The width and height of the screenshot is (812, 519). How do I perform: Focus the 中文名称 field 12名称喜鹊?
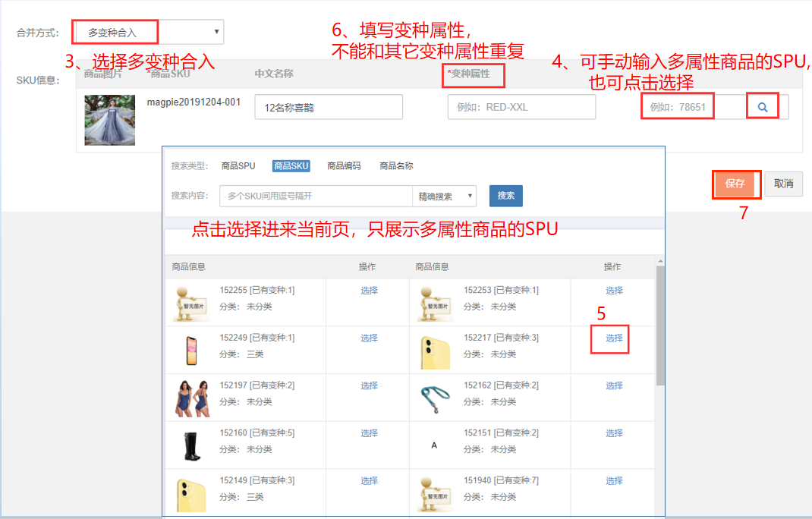(329, 107)
